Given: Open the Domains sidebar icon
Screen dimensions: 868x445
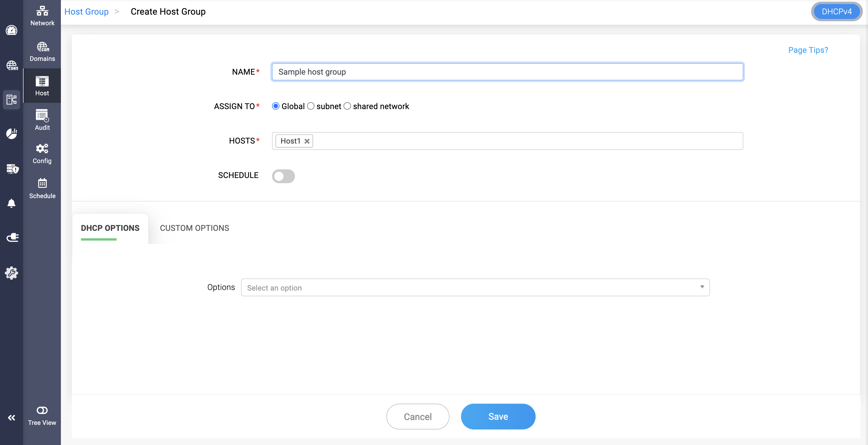Looking at the screenshot, I should point(42,47).
